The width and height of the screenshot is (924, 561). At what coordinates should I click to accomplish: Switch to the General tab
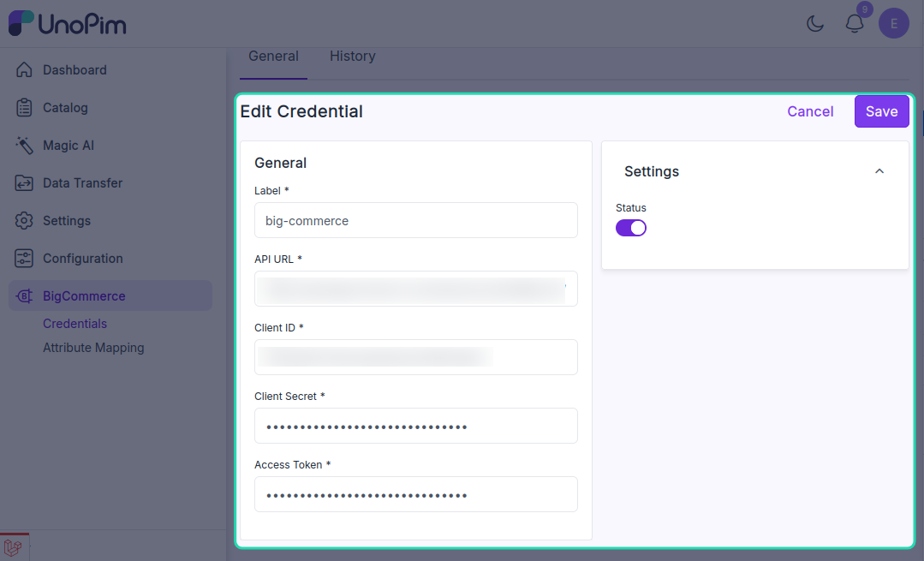click(273, 57)
